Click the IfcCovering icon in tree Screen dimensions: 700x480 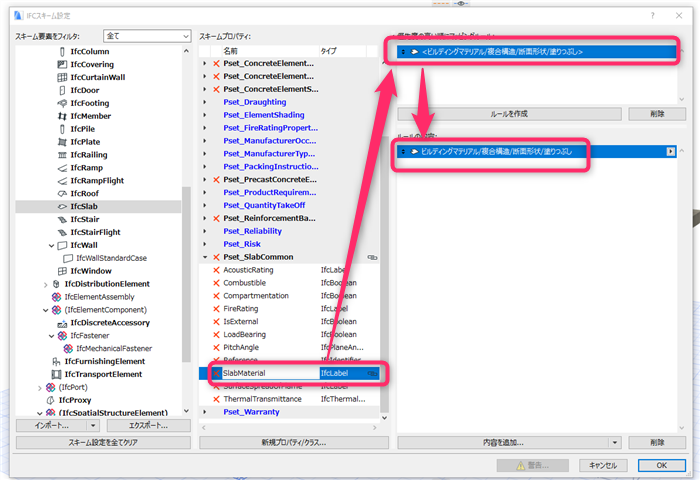(x=62, y=65)
